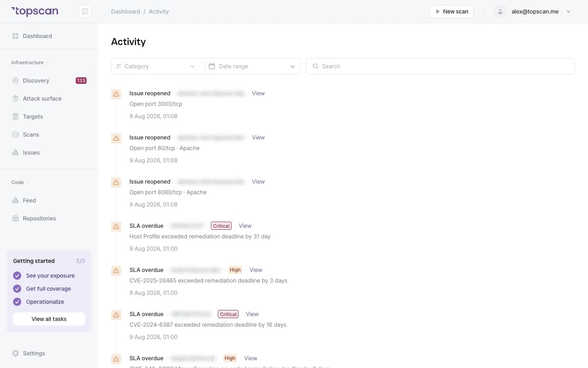Screen dimensions: 588x368
Task: Collapse the sidebar with the panel icon
Action: 85,11
